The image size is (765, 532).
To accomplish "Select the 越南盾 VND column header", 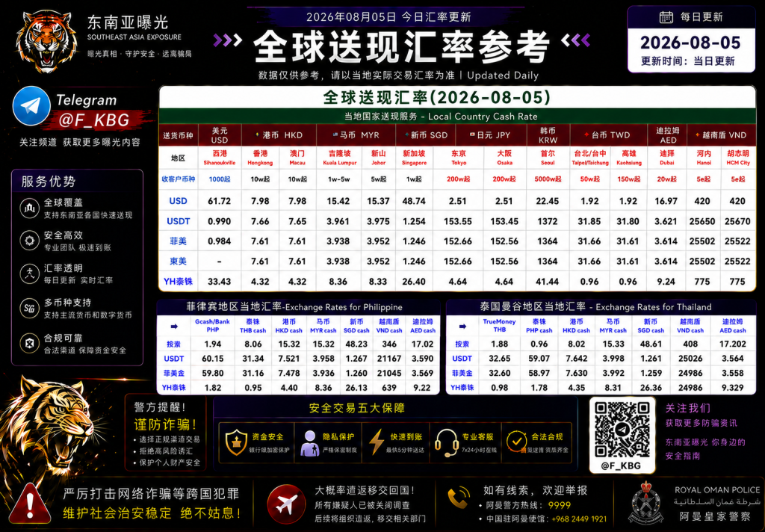I will pos(721,135).
